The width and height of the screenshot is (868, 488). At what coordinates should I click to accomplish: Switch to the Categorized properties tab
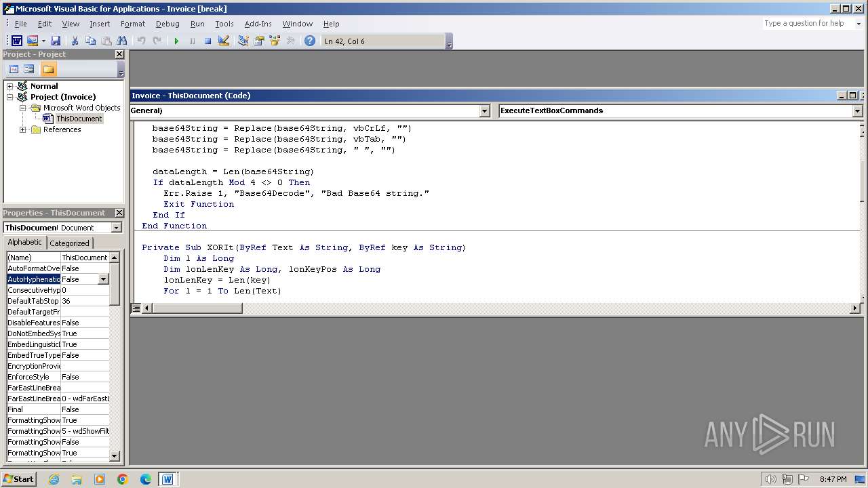(69, 243)
